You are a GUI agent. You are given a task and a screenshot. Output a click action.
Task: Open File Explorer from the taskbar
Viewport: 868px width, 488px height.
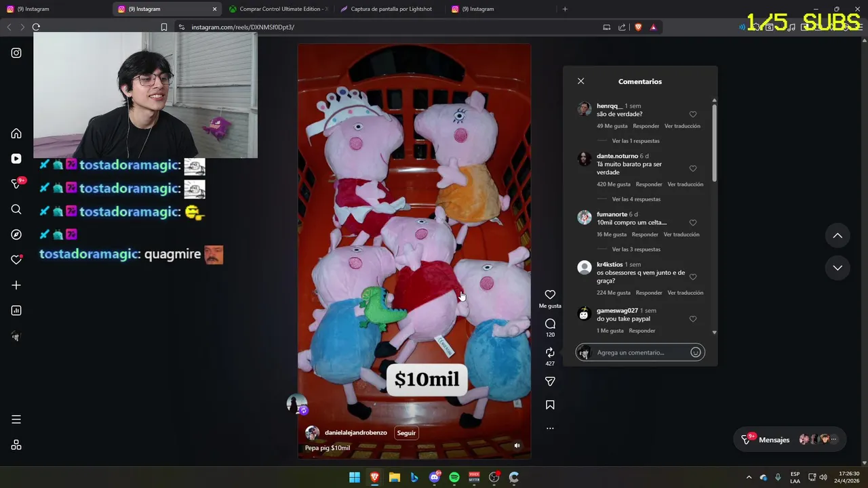coord(395,477)
